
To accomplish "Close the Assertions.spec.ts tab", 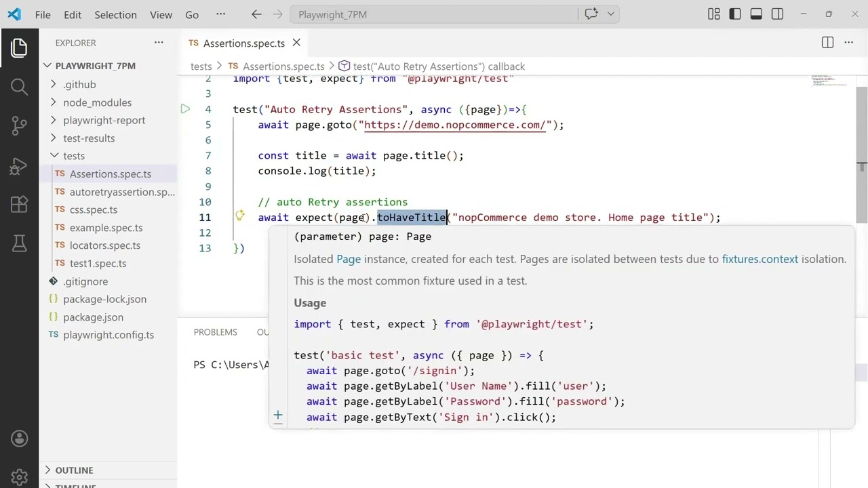I will [296, 43].
